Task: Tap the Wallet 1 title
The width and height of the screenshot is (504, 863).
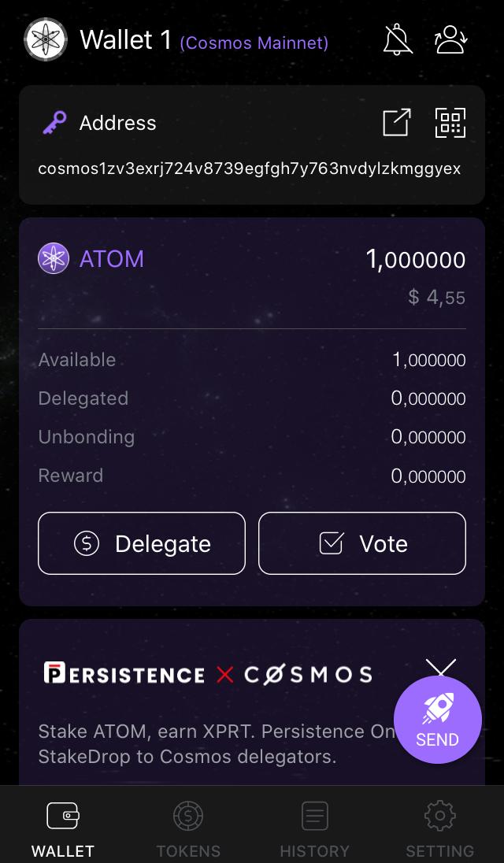Action: point(126,39)
